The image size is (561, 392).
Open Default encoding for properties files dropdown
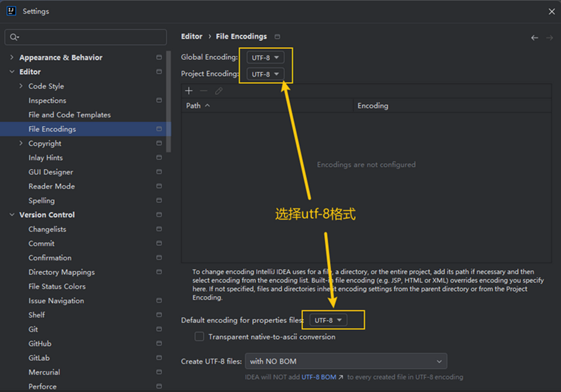pyautogui.click(x=328, y=320)
